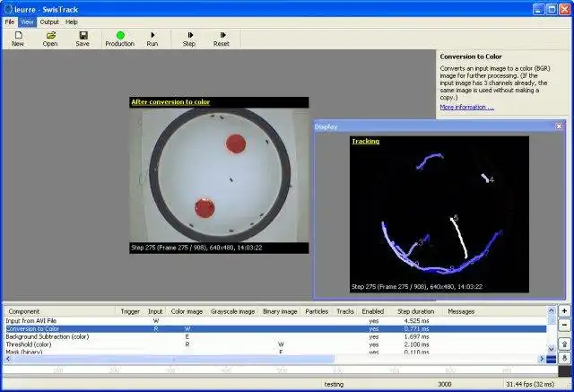
Task: Open the Output menu
Action: 49,22
